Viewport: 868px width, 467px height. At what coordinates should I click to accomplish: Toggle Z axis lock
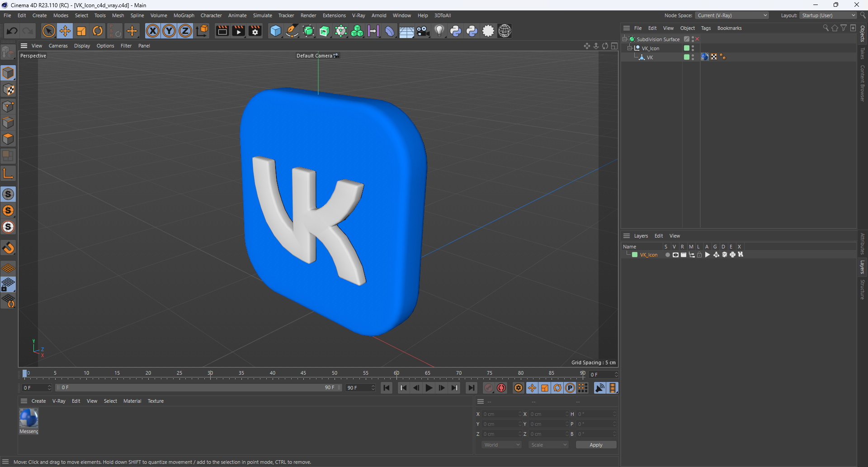pyautogui.click(x=185, y=31)
